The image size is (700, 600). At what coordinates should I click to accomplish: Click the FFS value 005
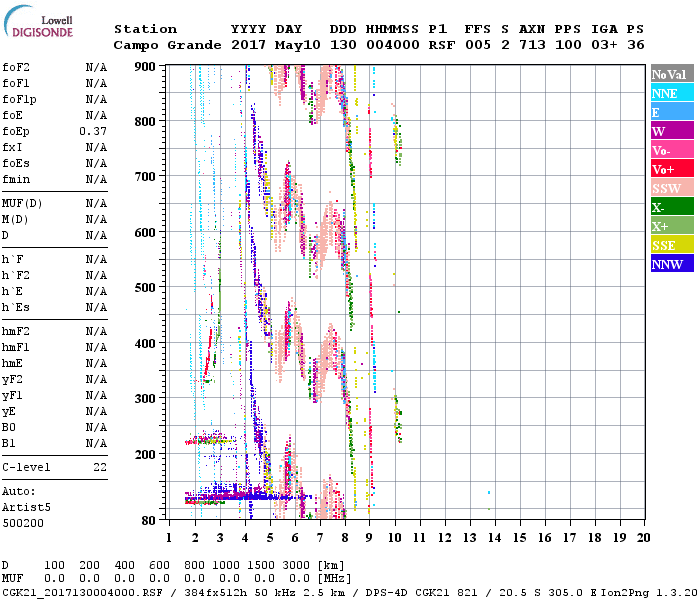[478, 45]
